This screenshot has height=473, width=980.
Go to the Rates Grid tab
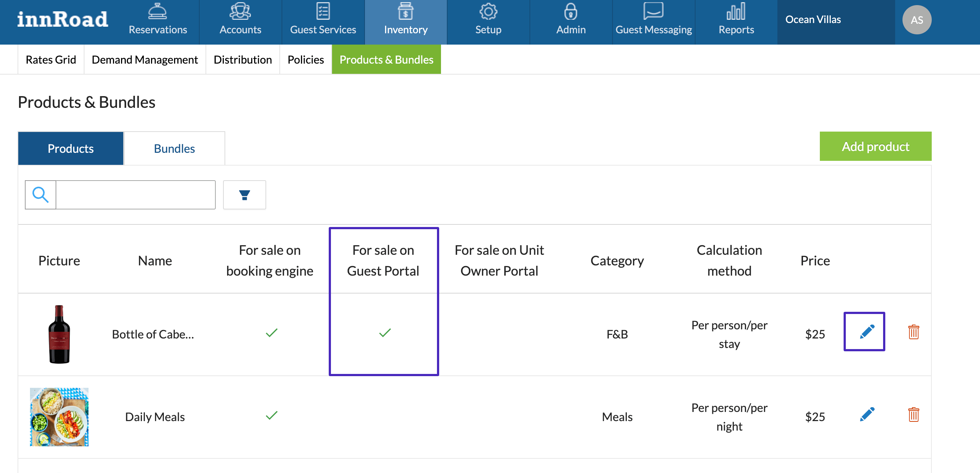click(x=50, y=60)
